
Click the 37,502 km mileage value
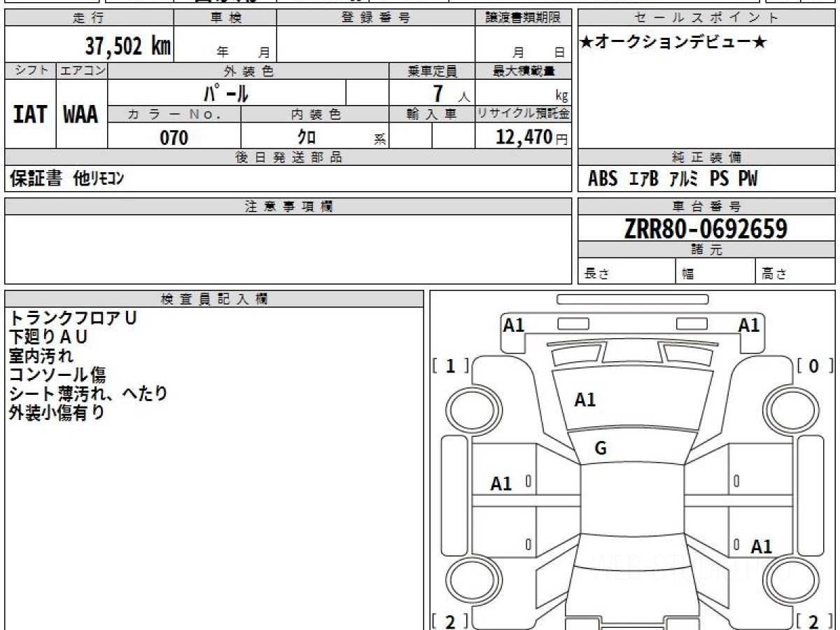[x=128, y=46]
